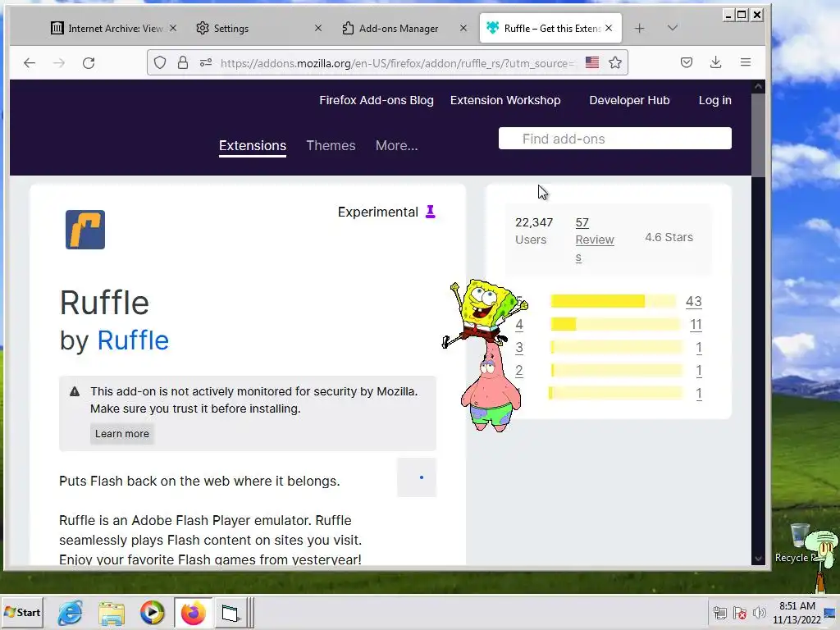Open the Firefox hamburger menu

pyautogui.click(x=745, y=62)
